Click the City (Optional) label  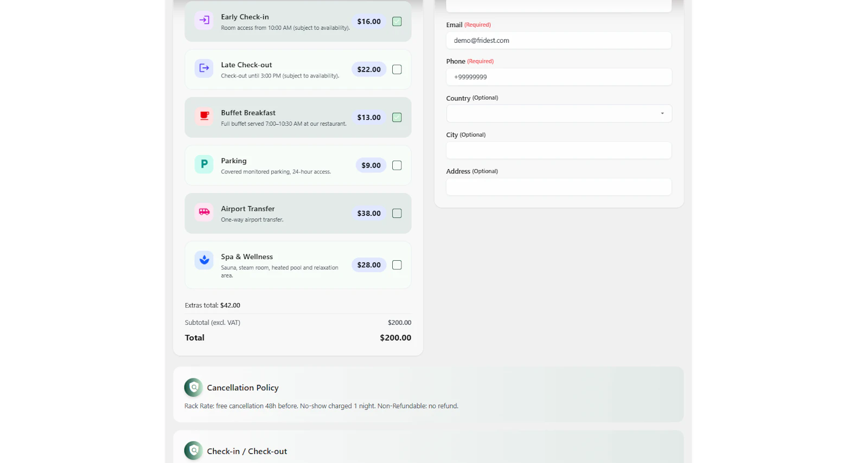click(x=466, y=135)
